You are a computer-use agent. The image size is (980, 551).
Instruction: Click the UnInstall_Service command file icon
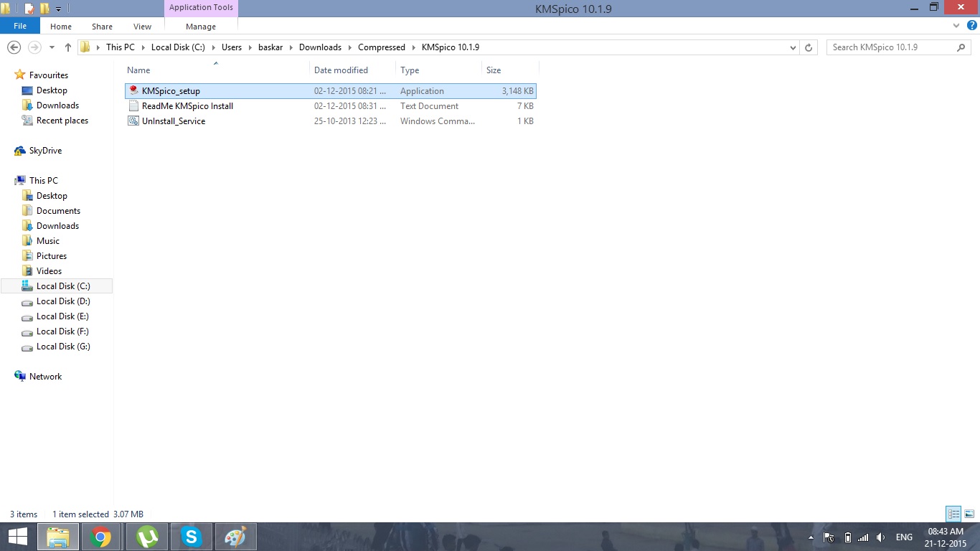click(133, 121)
